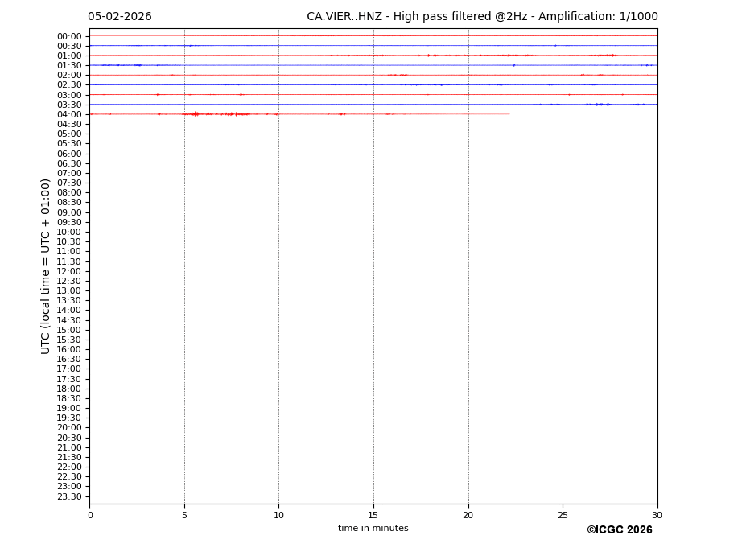Click the CA.VIER..HNZ plot title
746x560 pixels.
481,17
